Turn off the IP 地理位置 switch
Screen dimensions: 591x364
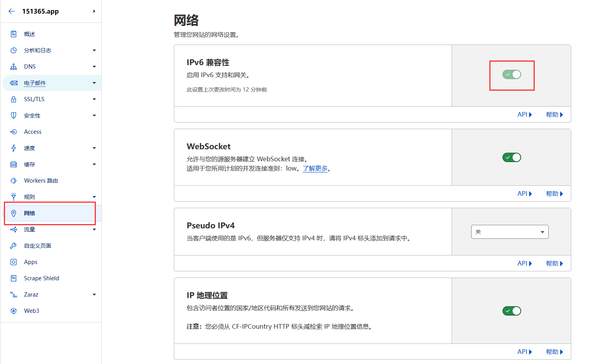(511, 311)
